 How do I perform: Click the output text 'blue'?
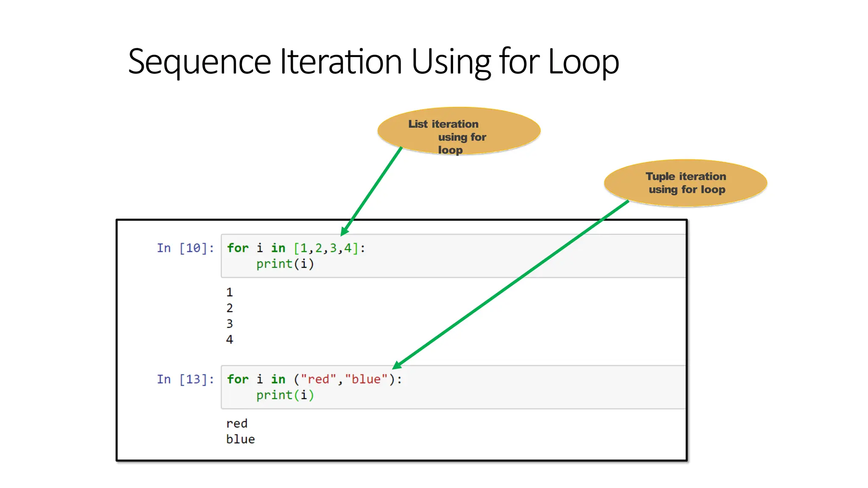[240, 439]
